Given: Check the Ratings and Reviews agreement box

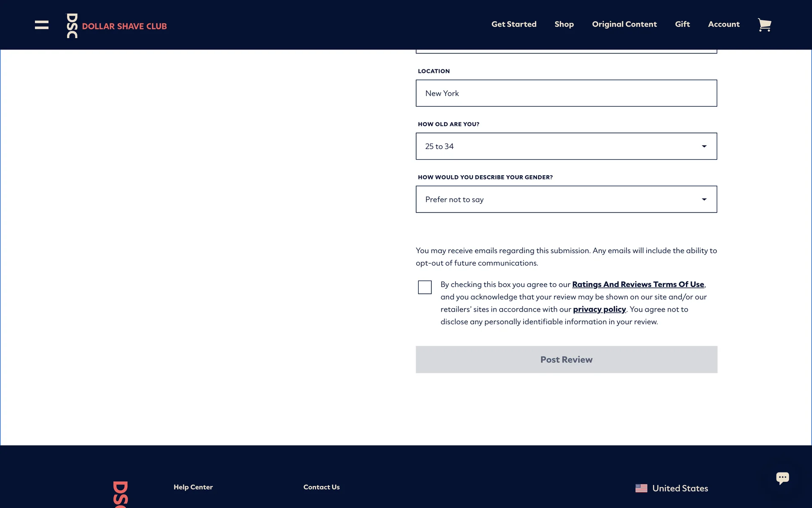Looking at the screenshot, I should click(425, 287).
